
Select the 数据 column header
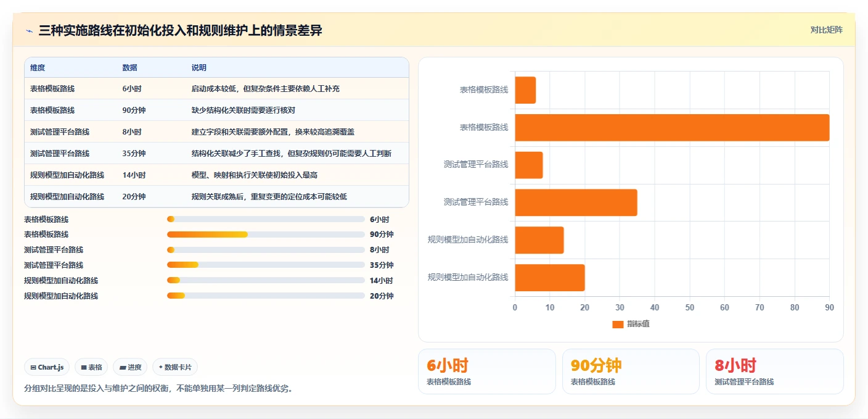click(130, 67)
